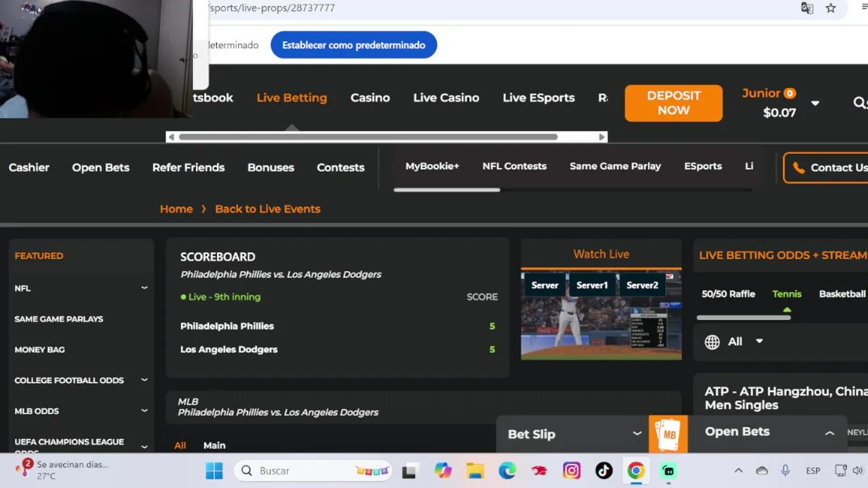Click Back to Live Events link

[268, 209]
